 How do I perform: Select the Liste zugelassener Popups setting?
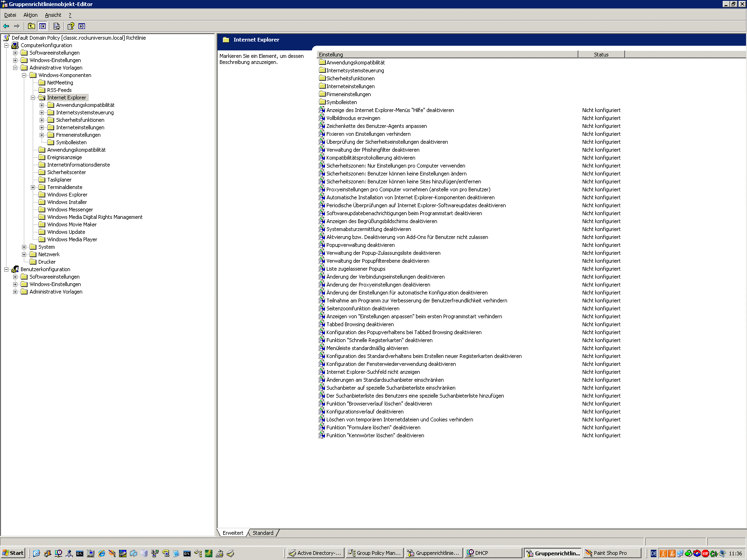tap(356, 269)
